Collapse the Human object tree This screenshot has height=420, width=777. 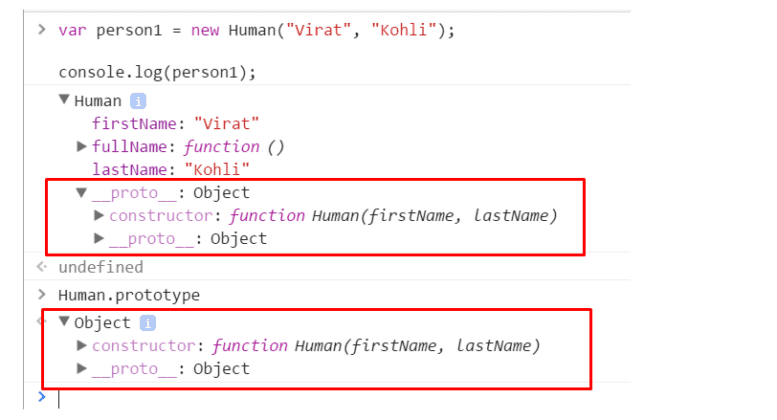point(65,100)
